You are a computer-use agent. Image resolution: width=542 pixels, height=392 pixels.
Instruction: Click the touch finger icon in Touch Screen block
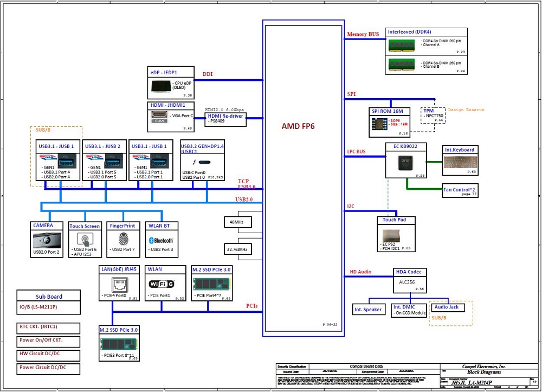(x=85, y=239)
